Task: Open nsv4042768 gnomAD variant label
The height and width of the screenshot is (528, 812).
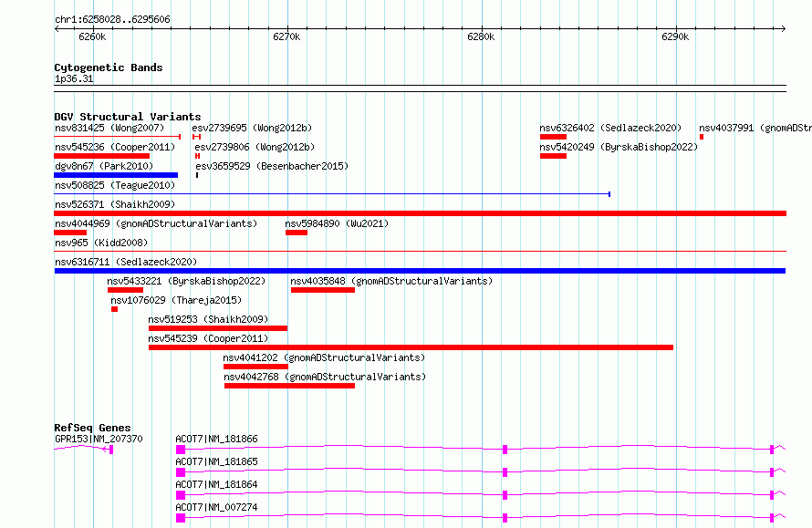Action: 325,377
